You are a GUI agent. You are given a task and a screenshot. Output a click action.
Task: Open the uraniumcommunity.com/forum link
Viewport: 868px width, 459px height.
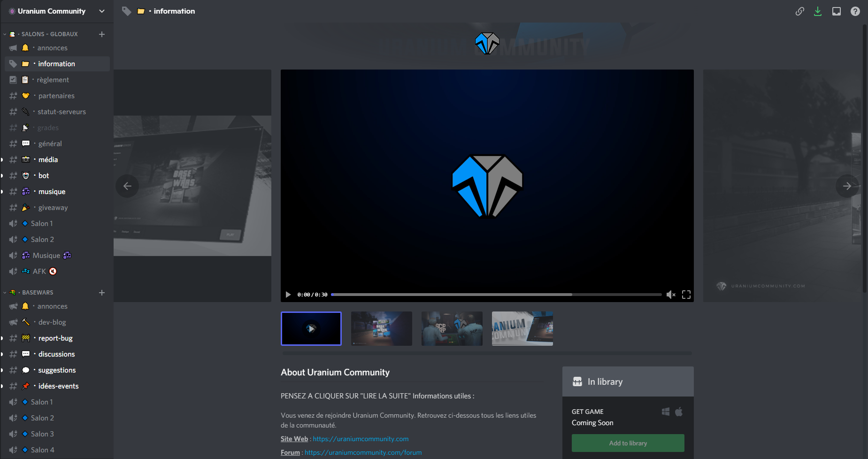(363, 452)
